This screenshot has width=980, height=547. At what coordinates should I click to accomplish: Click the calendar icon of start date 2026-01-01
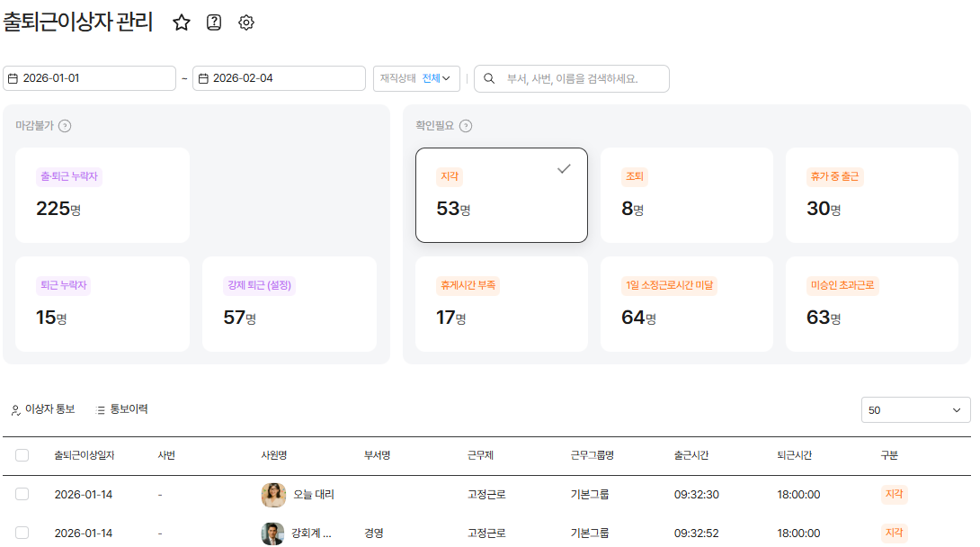(x=13, y=78)
